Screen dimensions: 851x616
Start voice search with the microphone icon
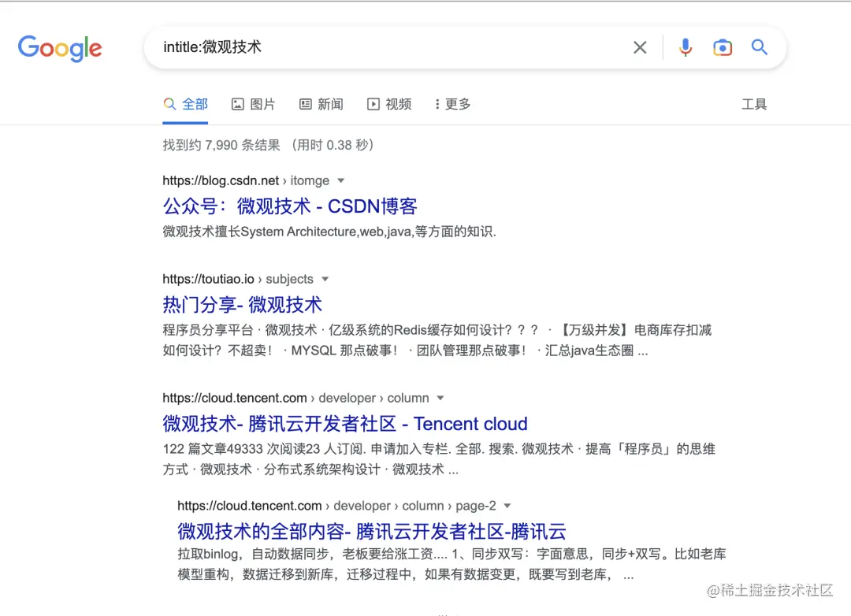pyautogui.click(x=685, y=47)
